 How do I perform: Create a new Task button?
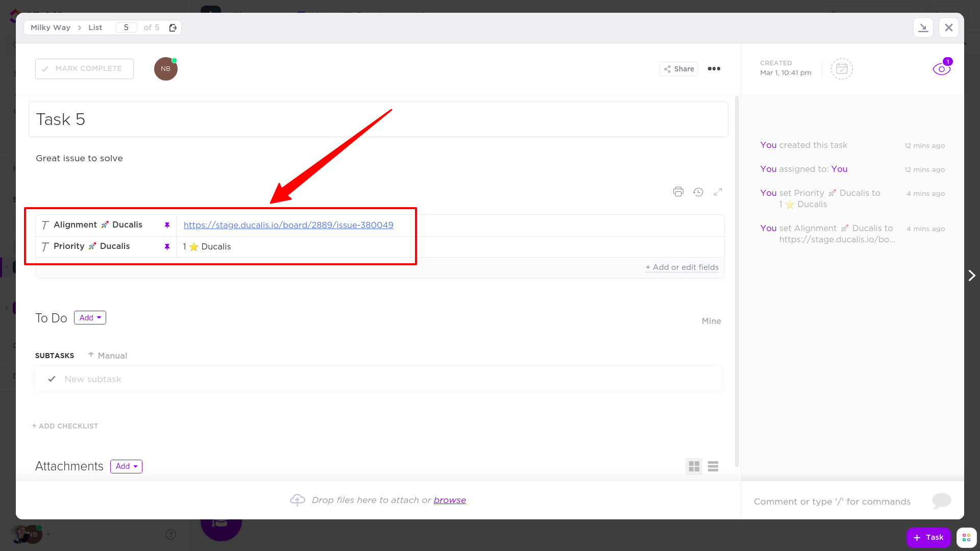coord(928,537)
